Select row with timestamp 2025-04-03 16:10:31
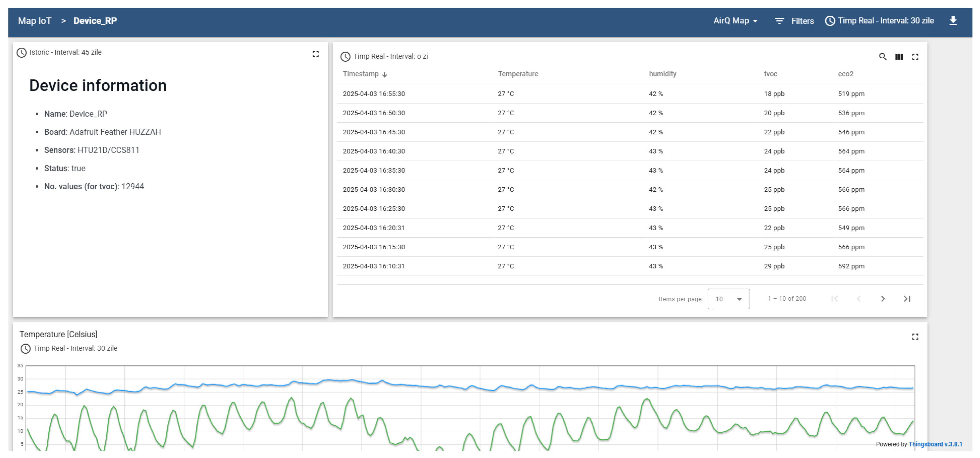The width and height of the screenshot is (980, 458). [630, 266]
